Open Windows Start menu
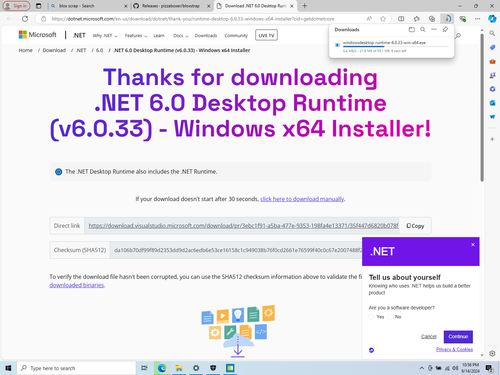 (x=8, y=368)
